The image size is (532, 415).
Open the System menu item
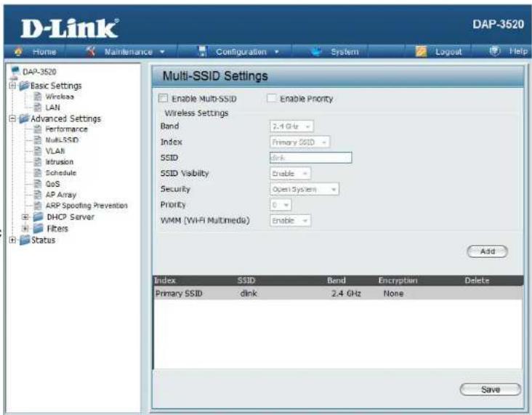pos(344,52)
